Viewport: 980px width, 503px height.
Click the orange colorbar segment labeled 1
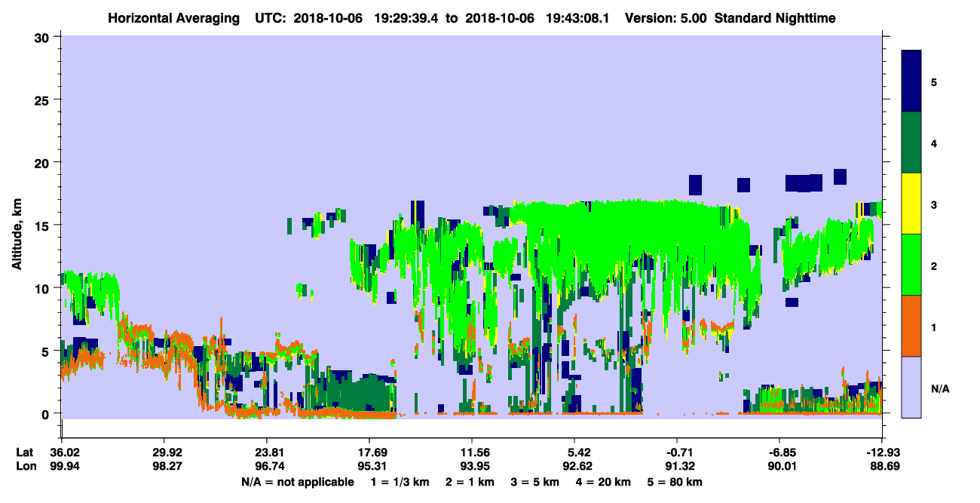pyautogui.click(x=911, y=326)
